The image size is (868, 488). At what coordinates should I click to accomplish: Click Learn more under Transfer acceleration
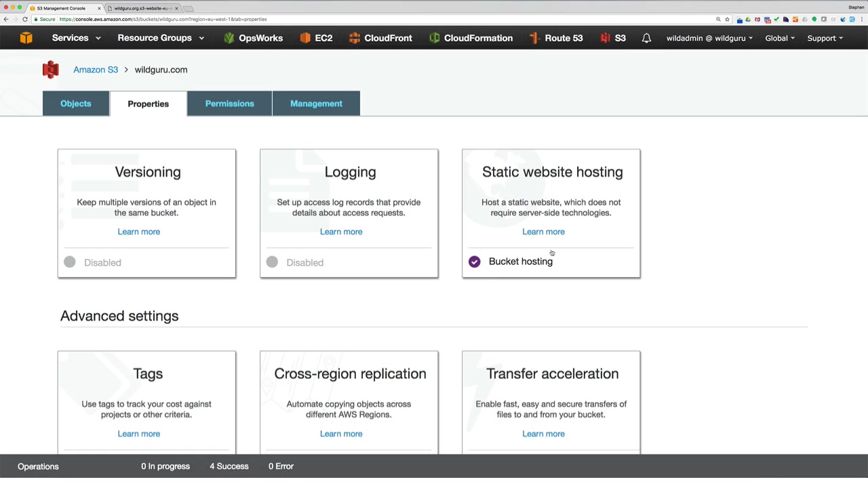click(x=543, y=434)
